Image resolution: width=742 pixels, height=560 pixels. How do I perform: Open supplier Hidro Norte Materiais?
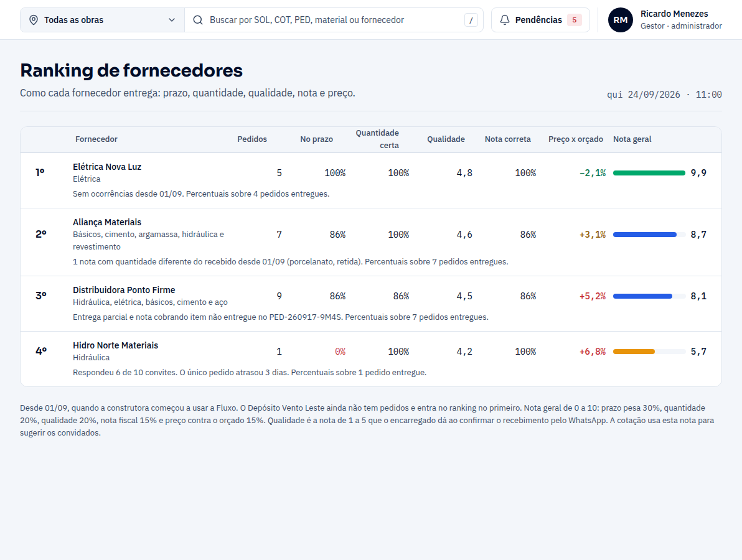[115, 345]
